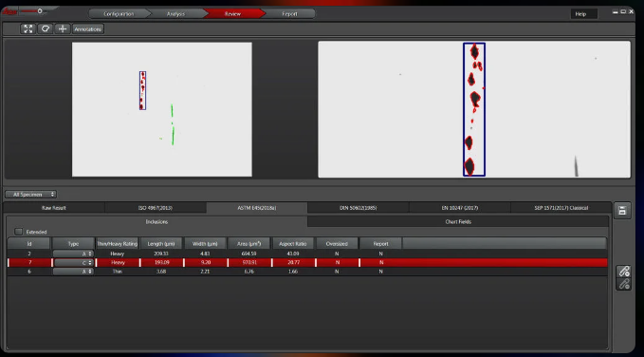Open the Help menu
This screenshot has width=644, height=357.
(x=583, y=14)
